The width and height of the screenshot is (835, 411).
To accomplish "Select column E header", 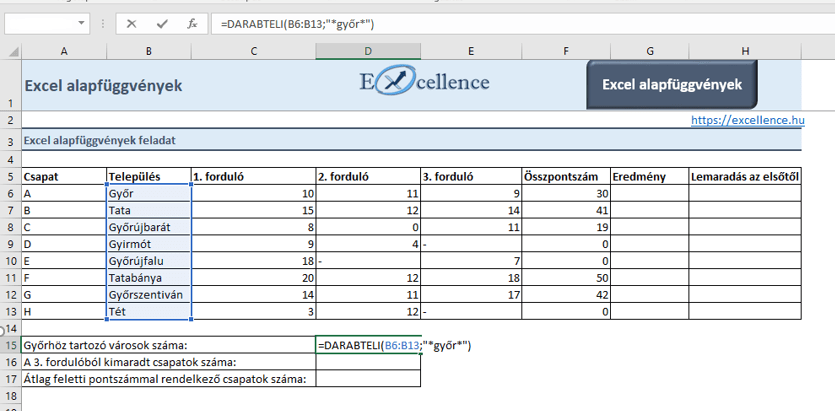I will pyautogui.click(x=471, y=51).
